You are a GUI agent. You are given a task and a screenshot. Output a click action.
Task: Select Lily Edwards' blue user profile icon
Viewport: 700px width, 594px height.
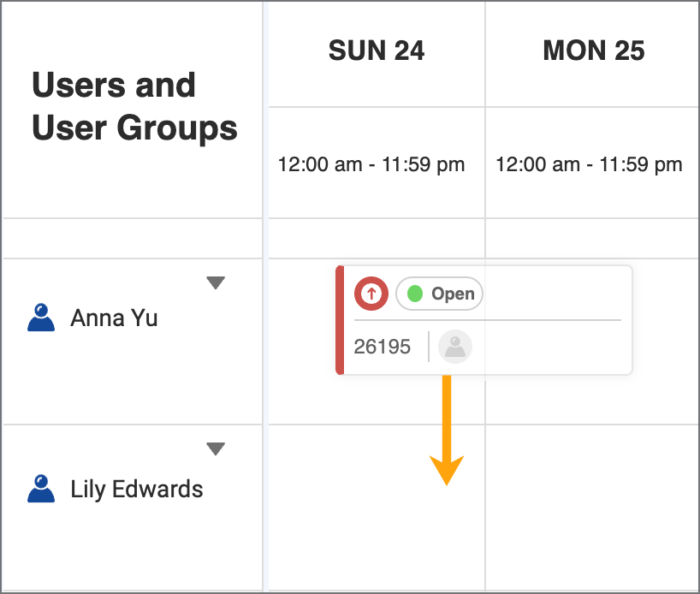point(40,488)
